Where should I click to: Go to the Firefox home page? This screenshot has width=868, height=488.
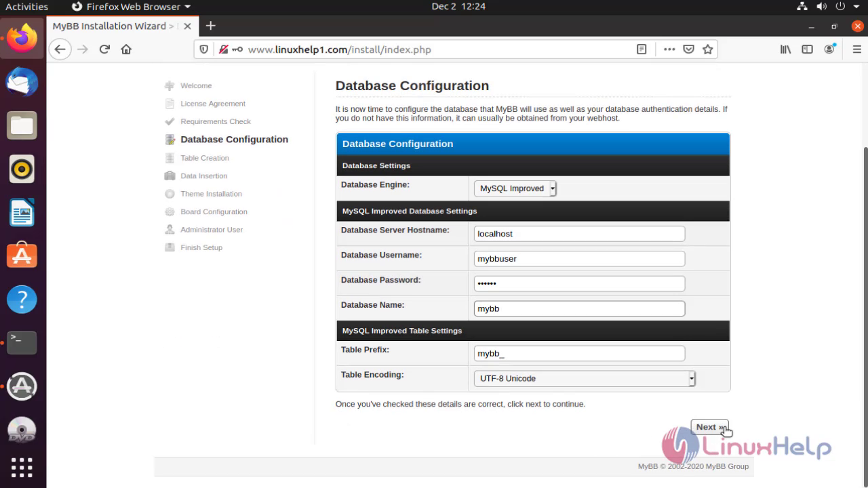tap(126, 49)
